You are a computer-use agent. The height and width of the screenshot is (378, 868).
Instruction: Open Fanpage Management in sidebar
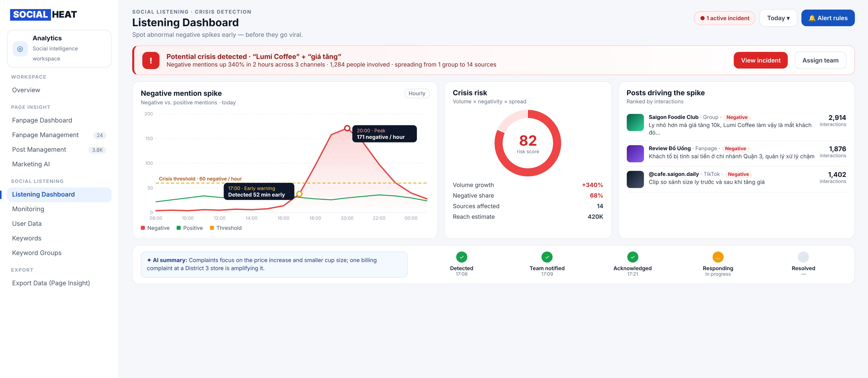59,135
